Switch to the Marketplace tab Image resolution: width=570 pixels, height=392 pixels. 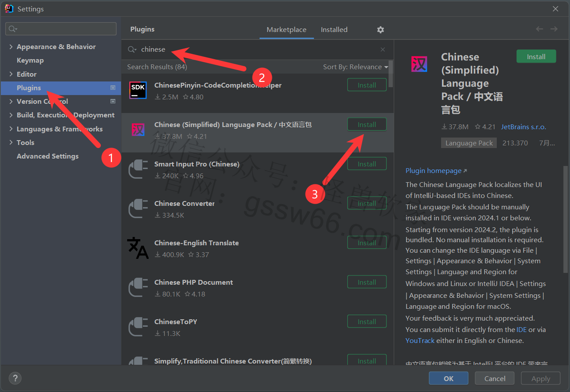pyautogui.click(x=286, y=30)
